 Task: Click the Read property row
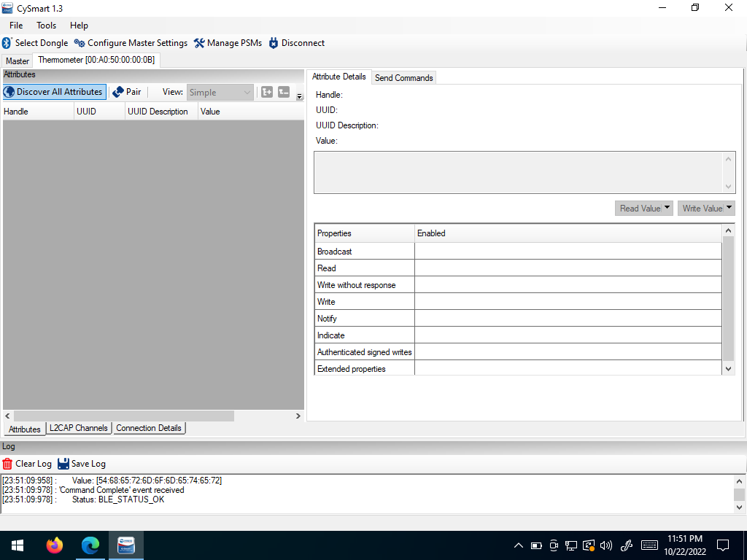pyautogui.click(x=518, y=268)
